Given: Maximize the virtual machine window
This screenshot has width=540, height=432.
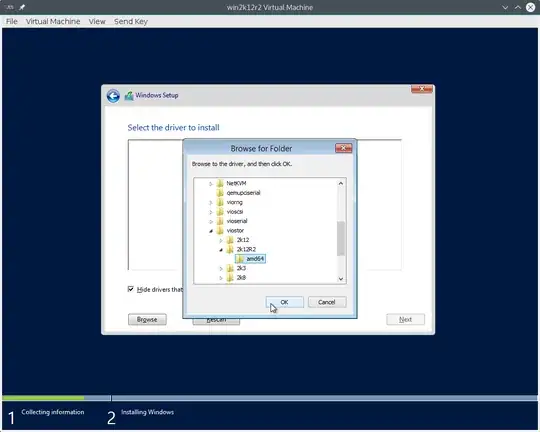Looking at the screenshot, I should tap(518, 7).
